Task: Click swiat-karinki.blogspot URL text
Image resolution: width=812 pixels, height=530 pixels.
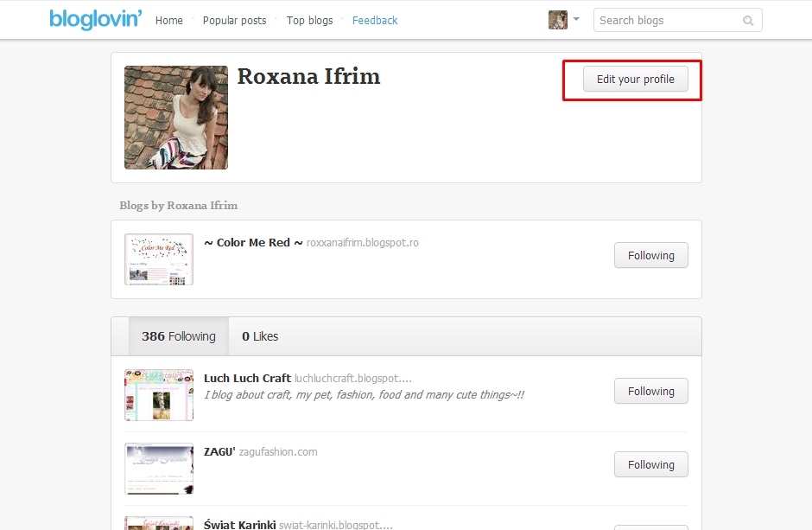Action: tap(335, 524)
